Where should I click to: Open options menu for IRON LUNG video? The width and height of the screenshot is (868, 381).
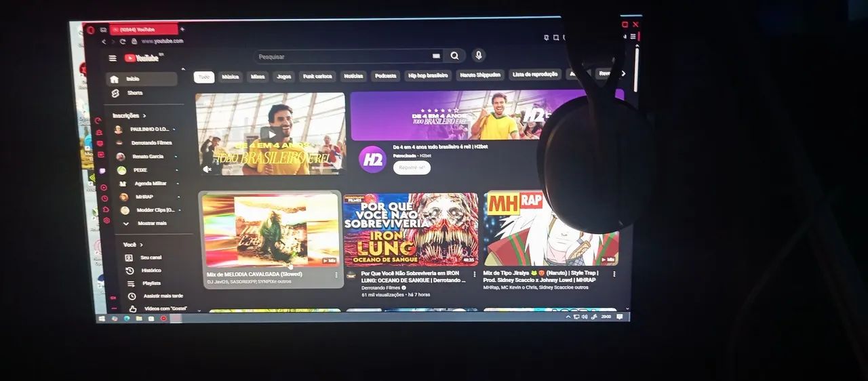tap(474, 275)
